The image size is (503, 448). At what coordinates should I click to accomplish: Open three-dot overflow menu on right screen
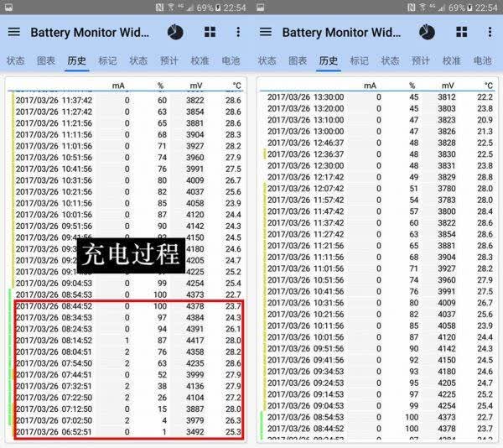click(490, 32)
